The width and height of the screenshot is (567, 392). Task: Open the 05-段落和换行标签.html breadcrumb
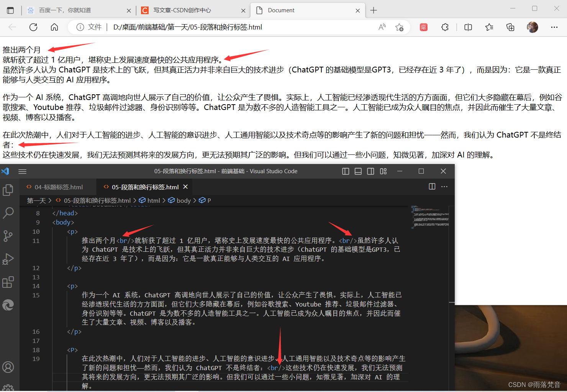coord(93,200)
